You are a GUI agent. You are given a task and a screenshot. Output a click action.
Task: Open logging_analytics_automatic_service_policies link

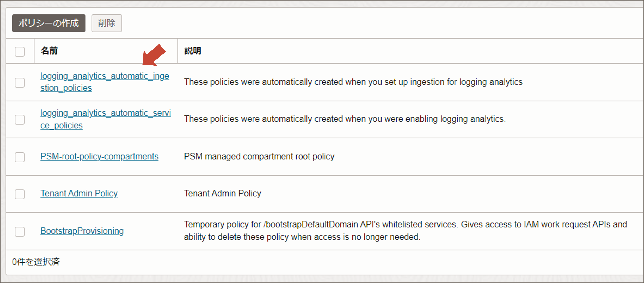105,113
